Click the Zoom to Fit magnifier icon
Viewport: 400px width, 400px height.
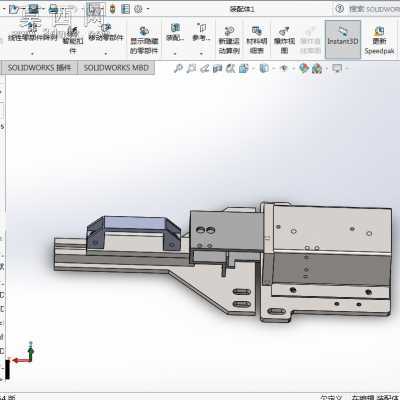(178, 69)
